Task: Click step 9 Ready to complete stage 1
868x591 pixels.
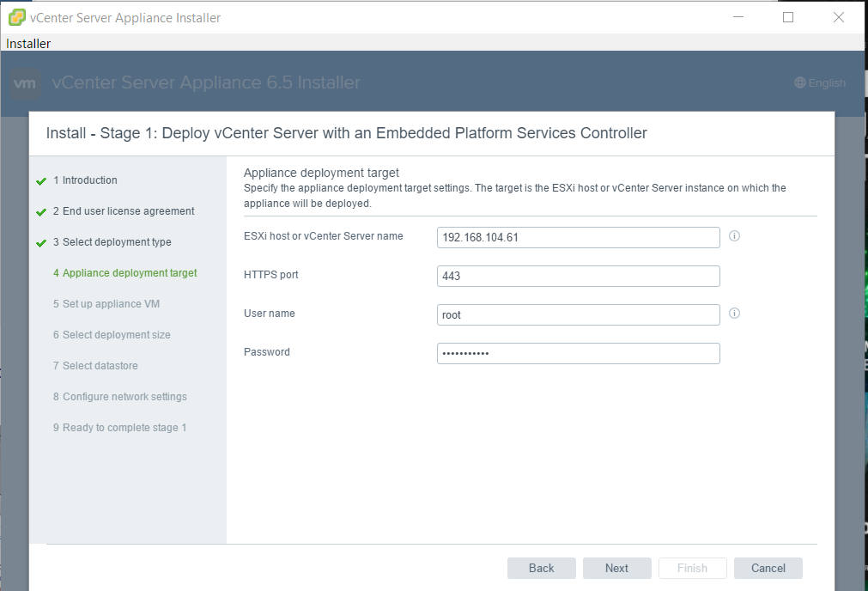Action: point(119,428)
